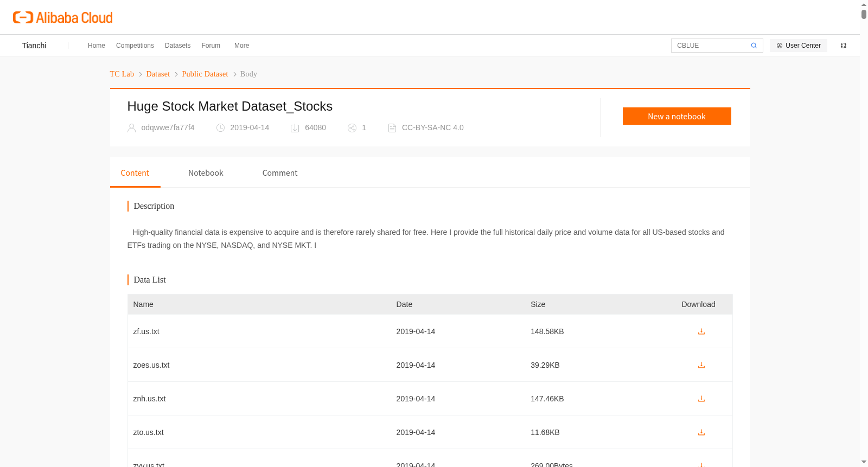This screenshot has height=467, width=868.
Task: Open the Competitions menu item
Action: 135,46
